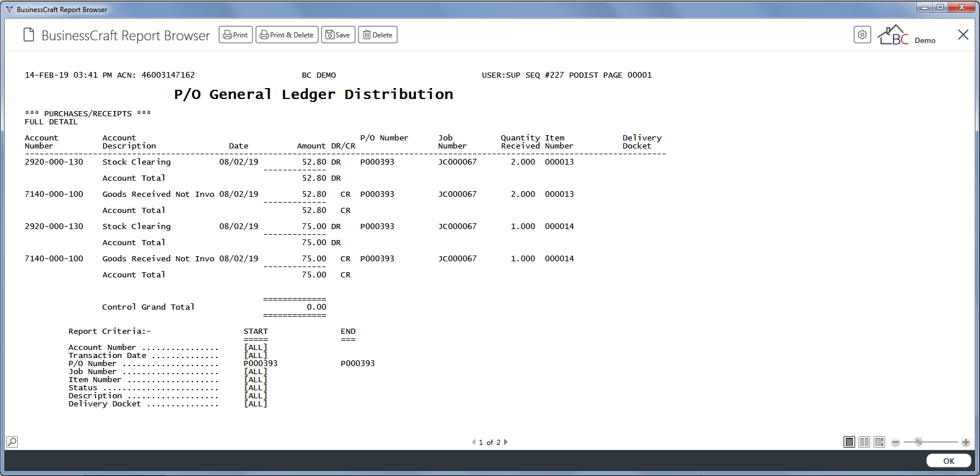Click the 'Delivery Docket' column header
This screenshot has height=476, width=980.
pyautogui.click(x=642, y=142)
